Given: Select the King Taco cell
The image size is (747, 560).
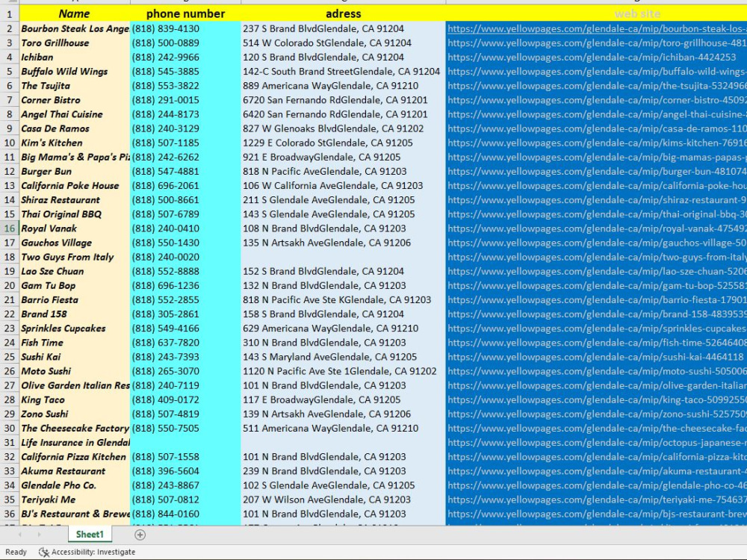Looking at the screenshot, I should tap(74, 399).
